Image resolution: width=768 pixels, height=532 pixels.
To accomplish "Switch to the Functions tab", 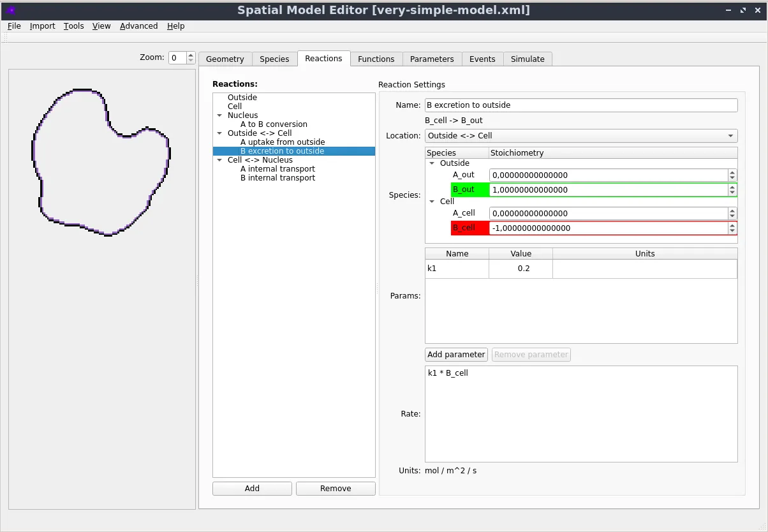I will pyautogui.click(x=376, y=59).
